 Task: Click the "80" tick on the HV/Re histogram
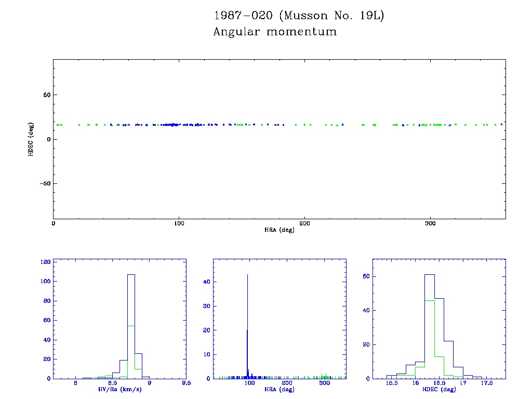47,301
